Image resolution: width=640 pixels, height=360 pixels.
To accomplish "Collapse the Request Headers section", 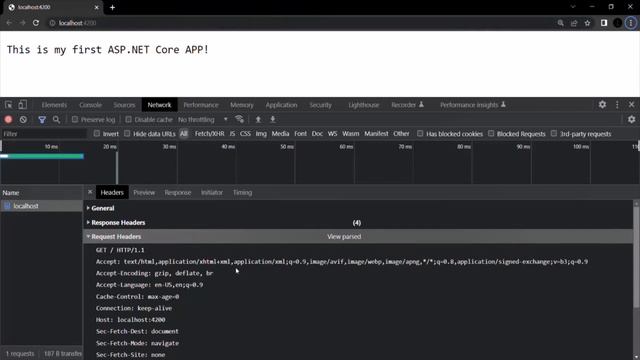I will [116, 237].
